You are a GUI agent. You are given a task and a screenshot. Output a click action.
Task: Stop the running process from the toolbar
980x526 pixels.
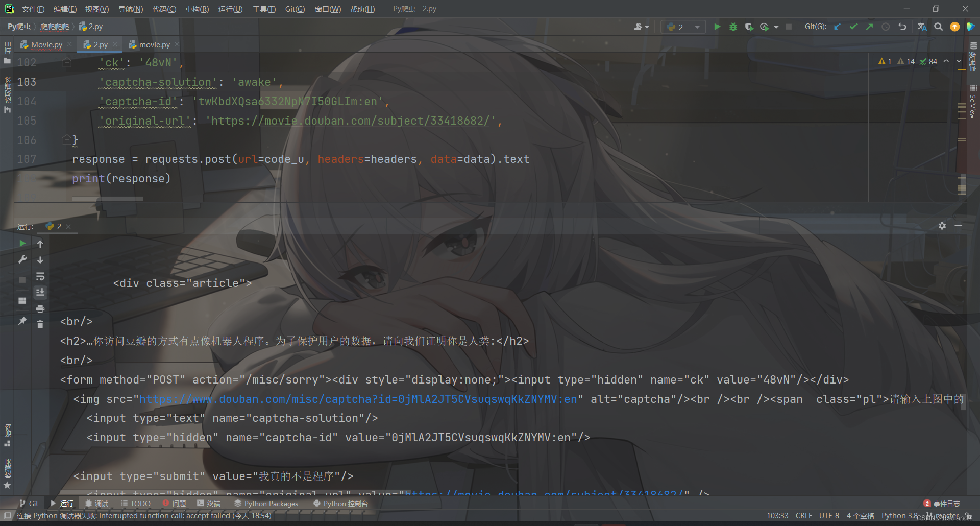789,27
